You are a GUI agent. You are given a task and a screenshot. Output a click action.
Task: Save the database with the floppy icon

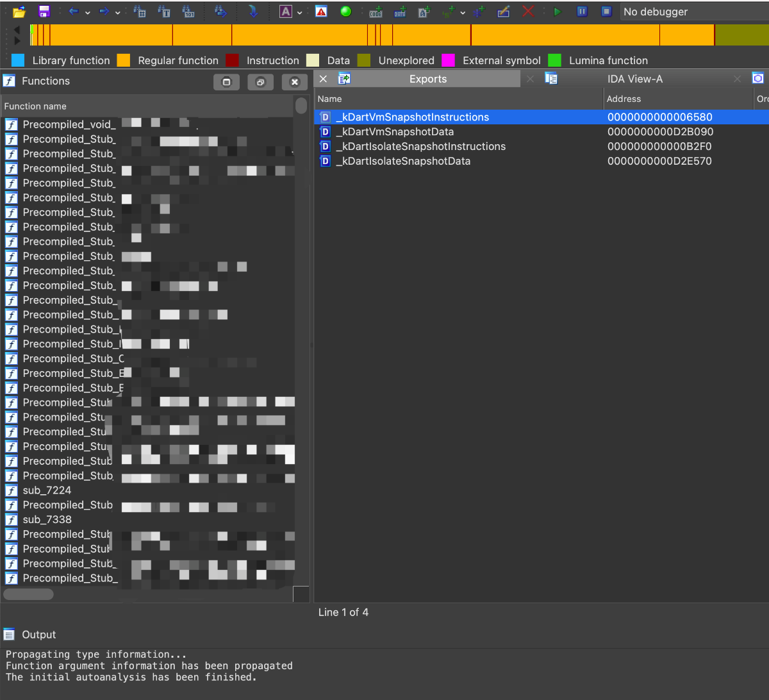click(44, 12)
